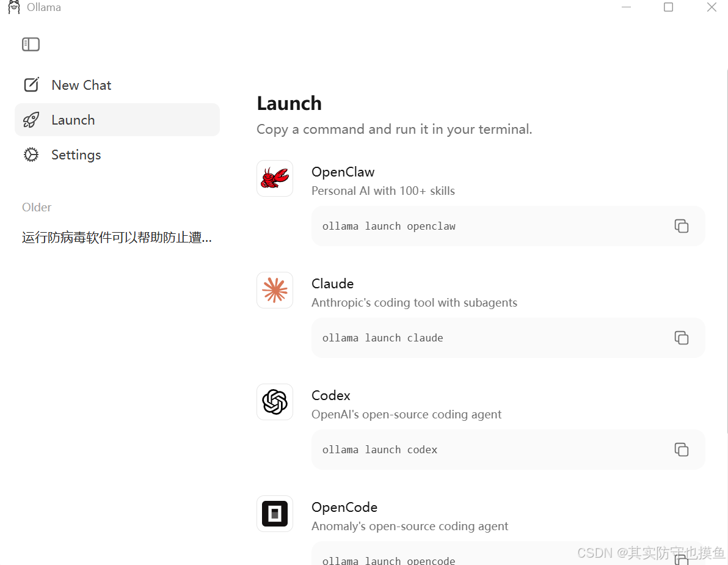Click the 'ollama launch opencode' command text
The image size is (728, 565).
[x=388, y=560]
